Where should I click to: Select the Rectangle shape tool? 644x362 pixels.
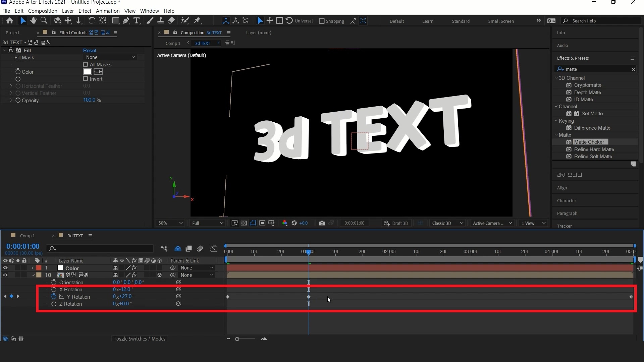115,21
